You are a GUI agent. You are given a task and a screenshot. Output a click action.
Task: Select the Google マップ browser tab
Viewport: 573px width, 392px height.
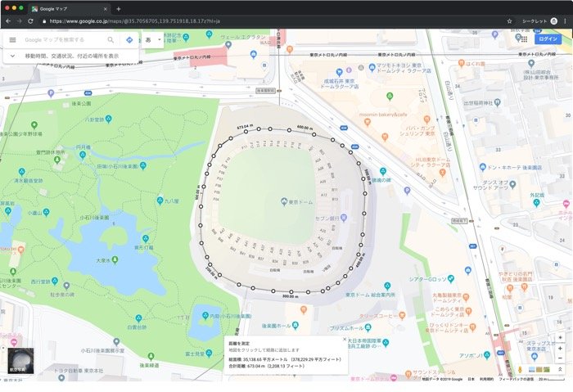[68, 9]
